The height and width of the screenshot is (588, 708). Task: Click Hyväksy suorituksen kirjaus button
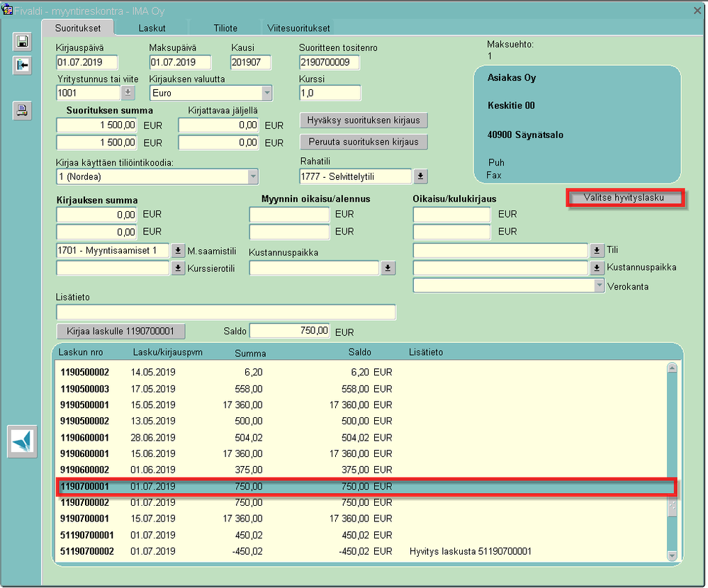pos(364,120)
